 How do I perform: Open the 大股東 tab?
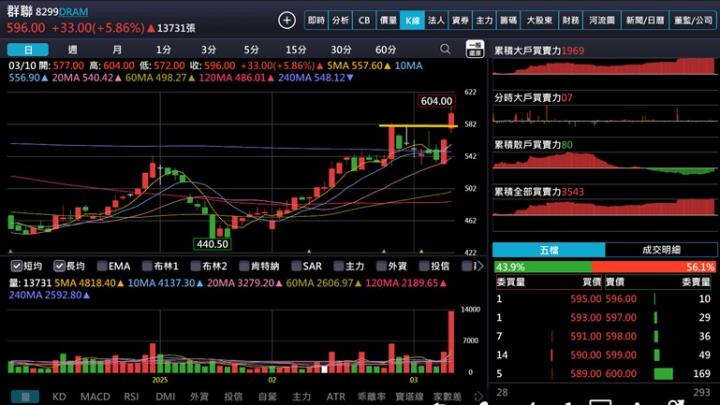click(540, 20)
